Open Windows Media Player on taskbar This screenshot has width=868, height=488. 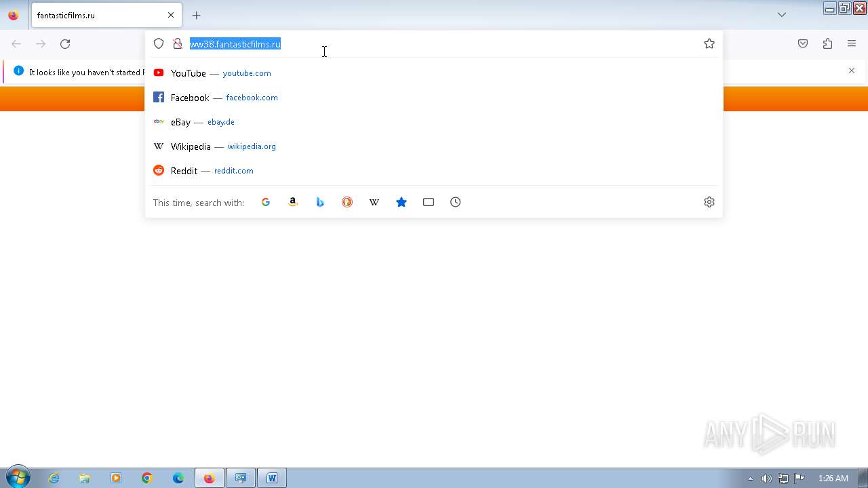116,478
